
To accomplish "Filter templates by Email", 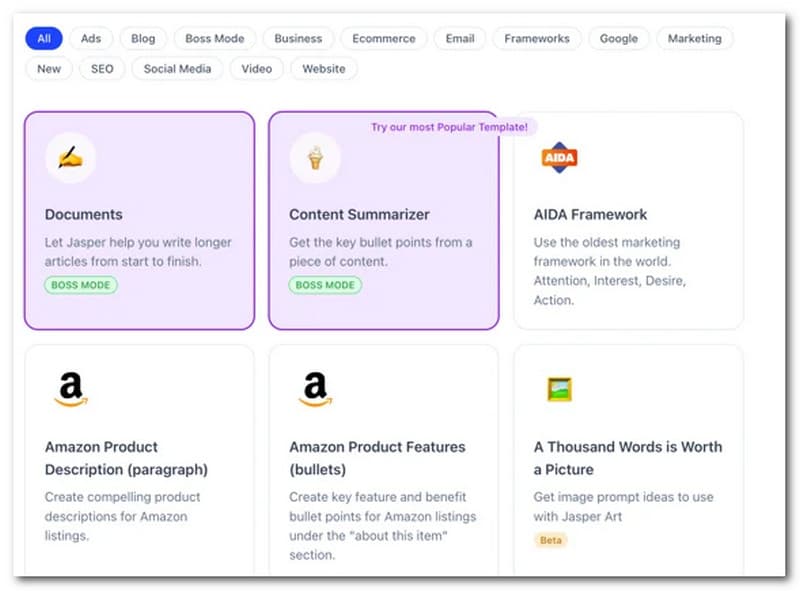I will pos(460,38).
